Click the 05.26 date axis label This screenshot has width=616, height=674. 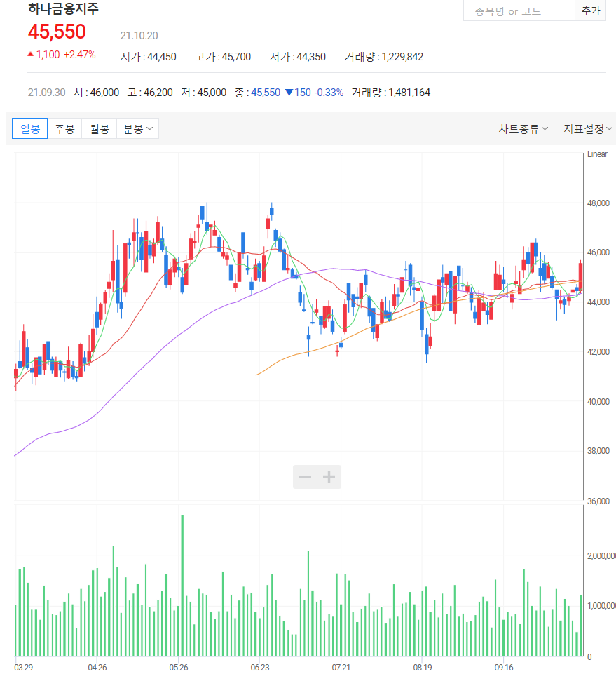point(179,667)
